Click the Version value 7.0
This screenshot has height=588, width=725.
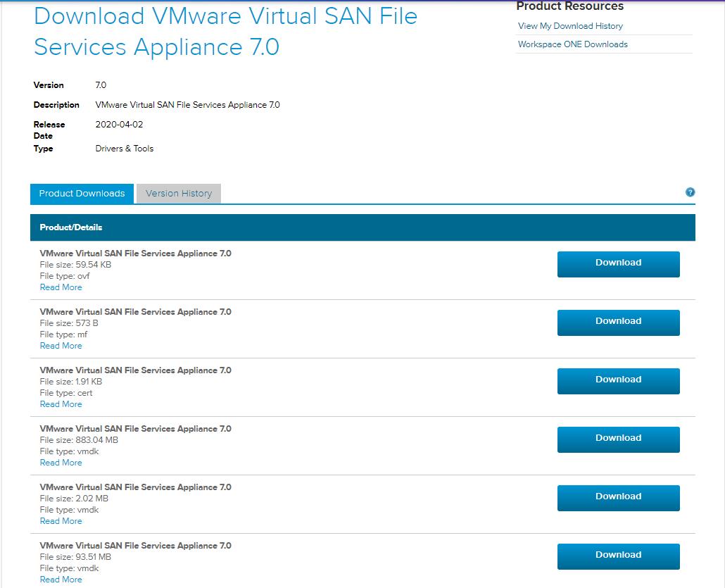pos(101,85)
